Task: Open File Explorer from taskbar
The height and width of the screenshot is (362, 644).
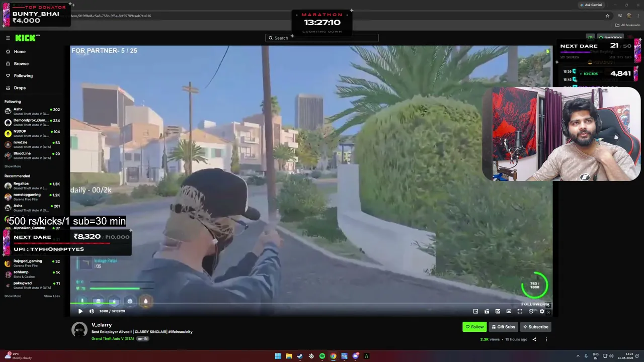Action: [289, 356]
